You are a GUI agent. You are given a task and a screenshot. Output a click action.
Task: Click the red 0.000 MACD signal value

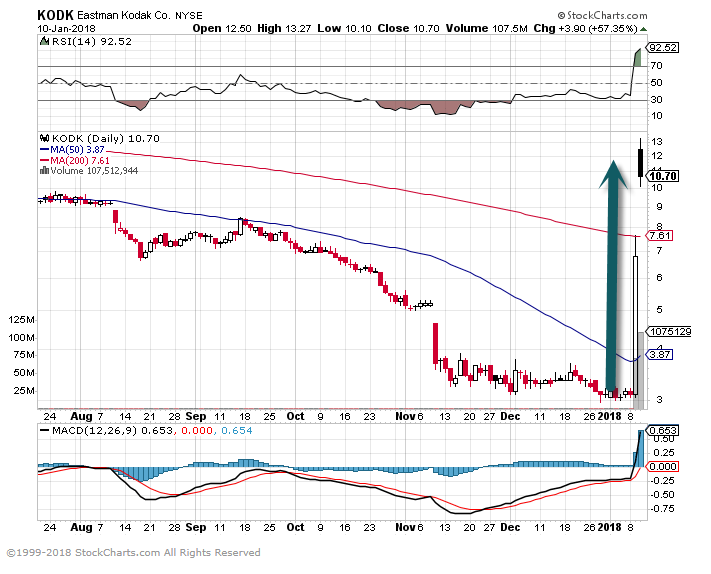tap(197, 430)
